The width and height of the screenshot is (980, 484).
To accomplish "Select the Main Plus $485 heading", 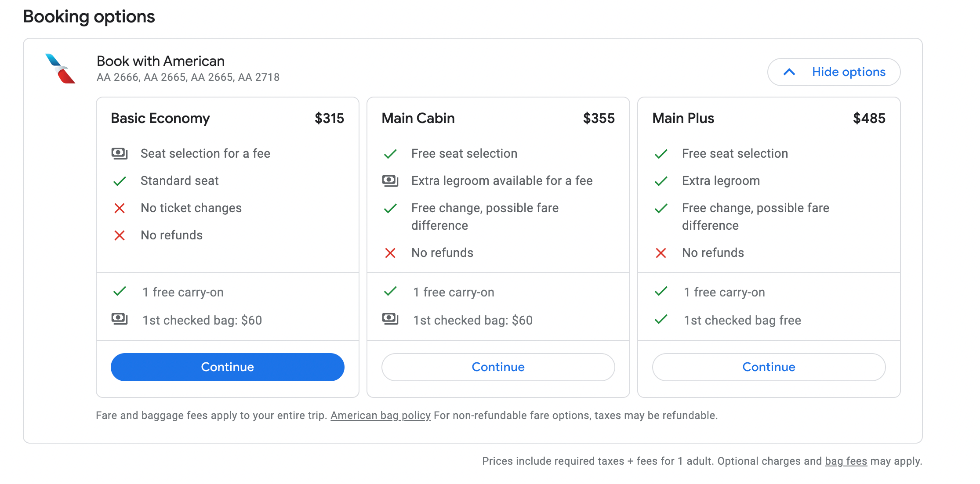I will tap(769, 118).
